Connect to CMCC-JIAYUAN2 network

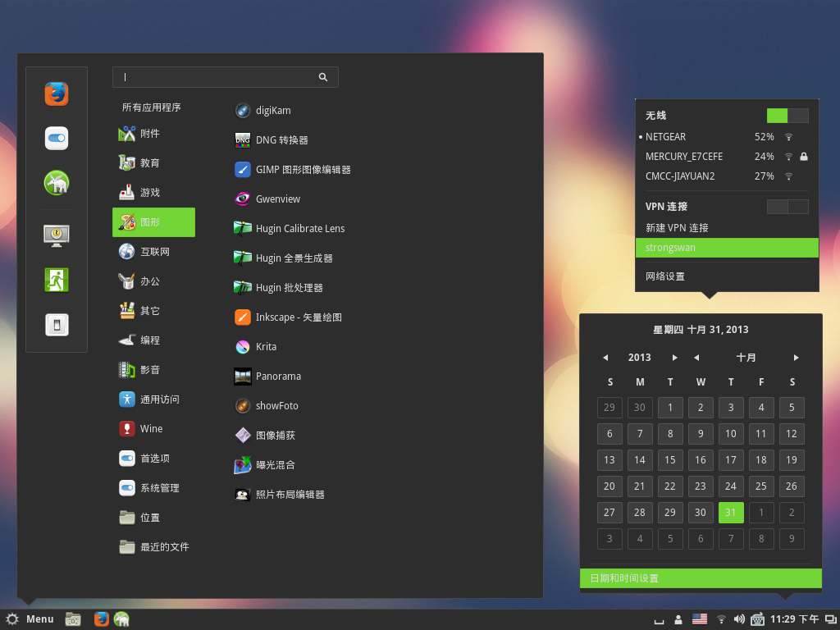pyautogui.click(x=727, y=176)
